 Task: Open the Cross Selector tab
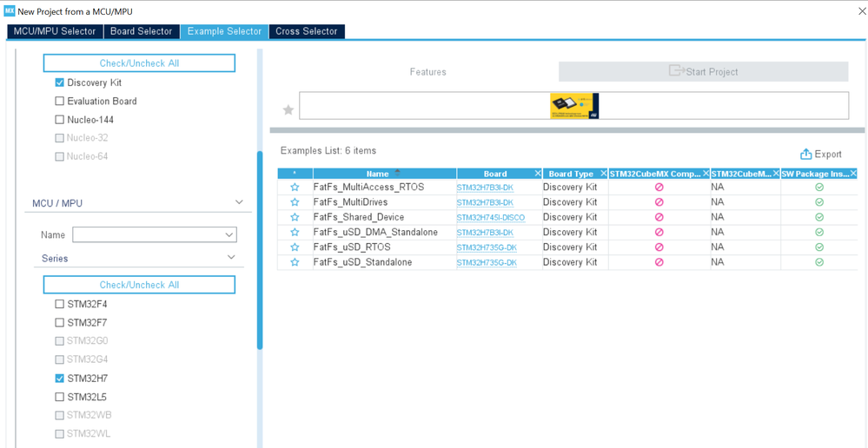307,31
